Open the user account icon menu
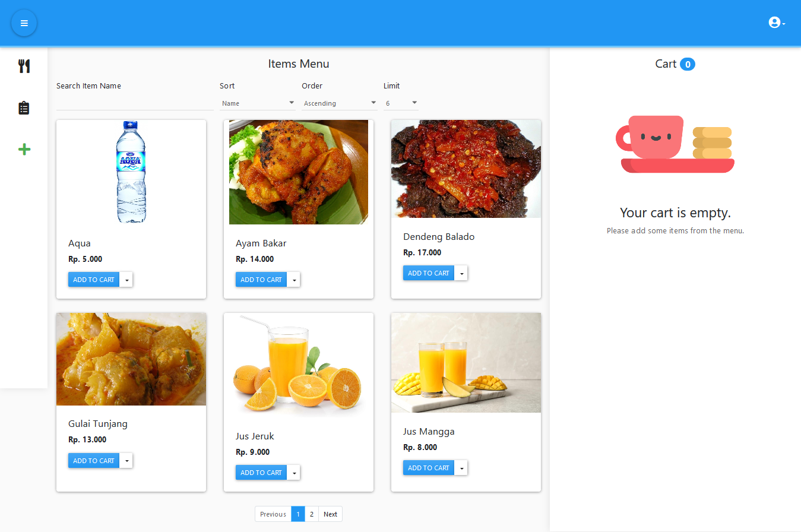The height and width of the screenshot is (532, 801). pos(777,23)
